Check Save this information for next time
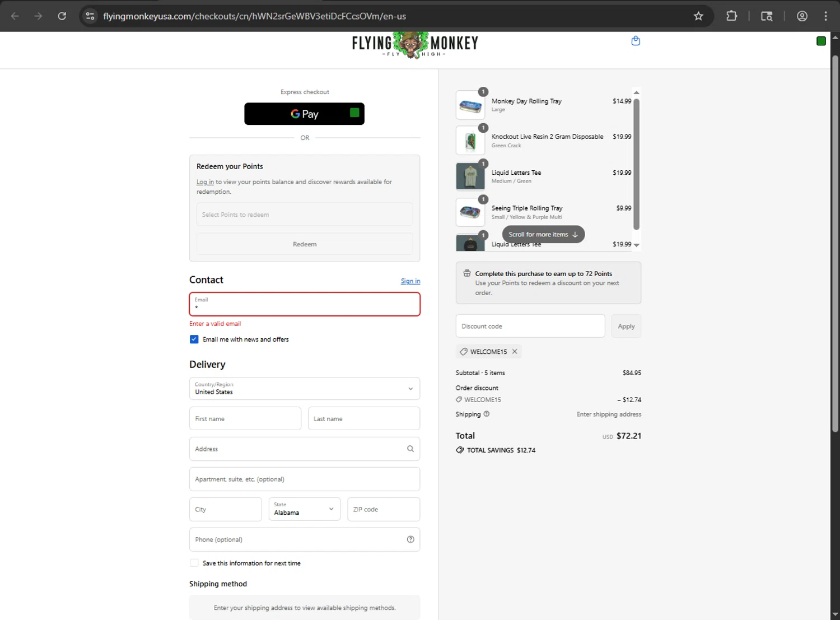Screen dimensions: 840x620 [x=194, y=563]
